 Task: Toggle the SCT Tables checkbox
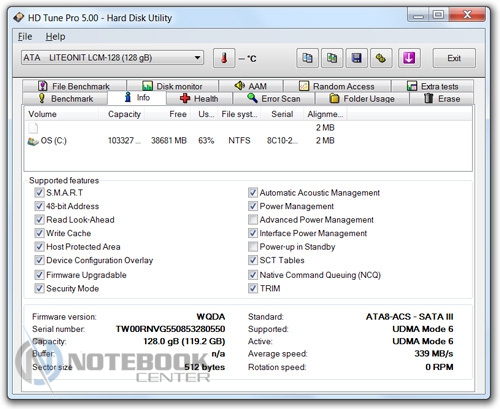pyautogui.click(x=253, y=260)
